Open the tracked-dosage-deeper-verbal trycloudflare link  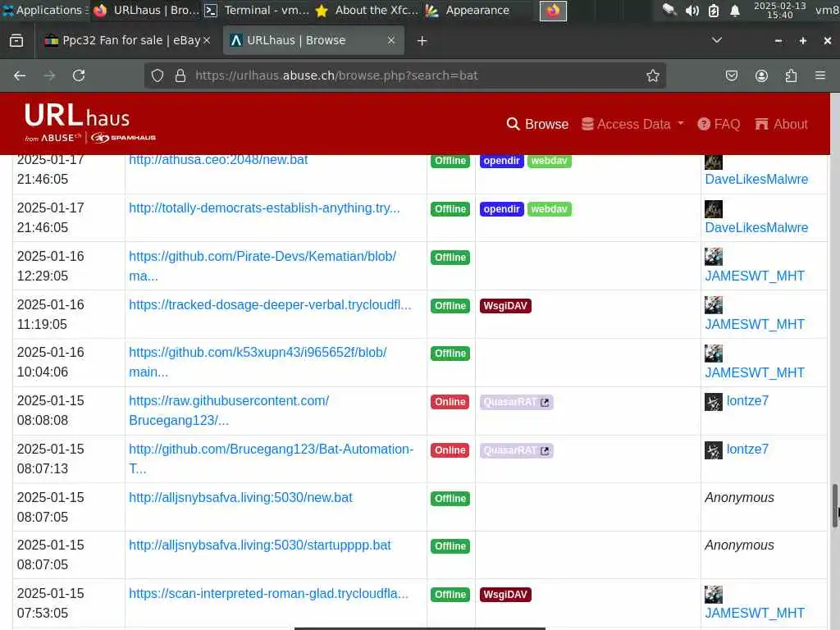point(270,304)
